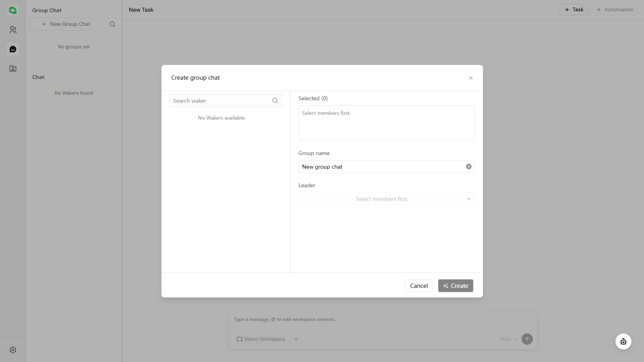Open the workspace folder sidebar icon

[13, 69]
